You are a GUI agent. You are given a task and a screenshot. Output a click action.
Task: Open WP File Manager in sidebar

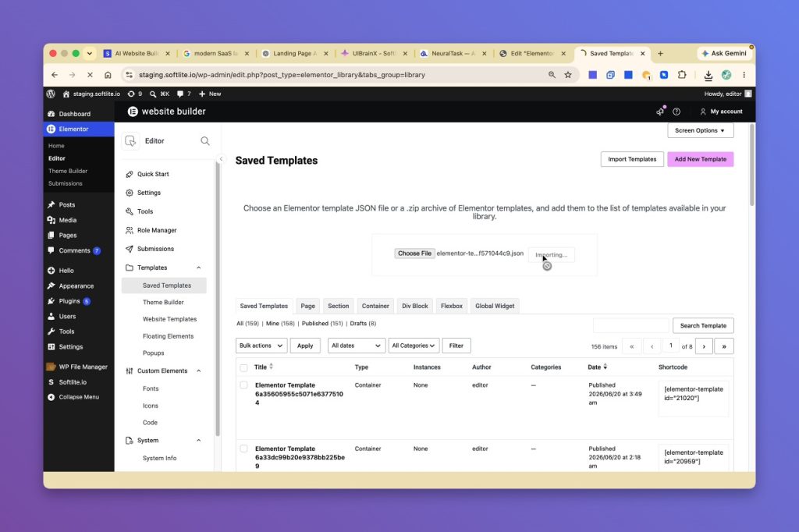[x=83, y=367]
